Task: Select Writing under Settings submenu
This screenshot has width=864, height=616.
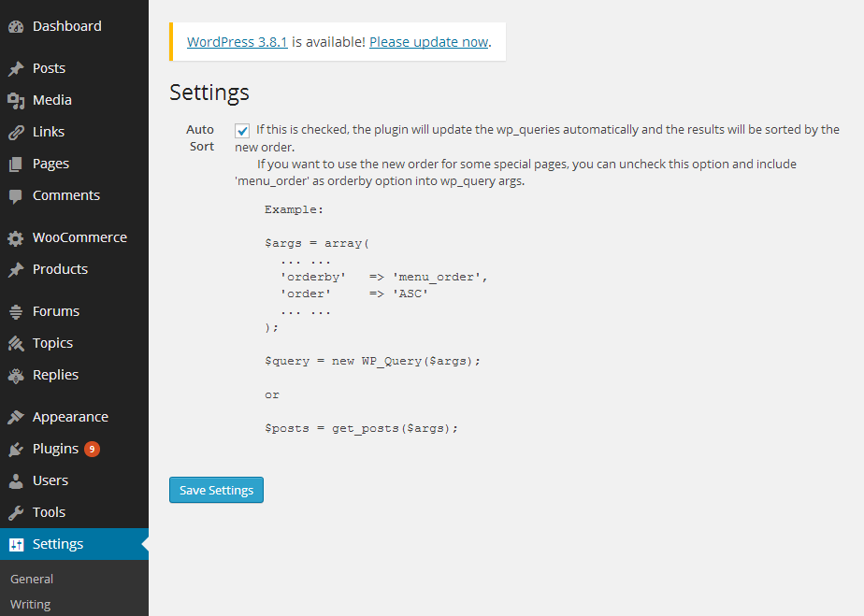Action: click(30, 605)
